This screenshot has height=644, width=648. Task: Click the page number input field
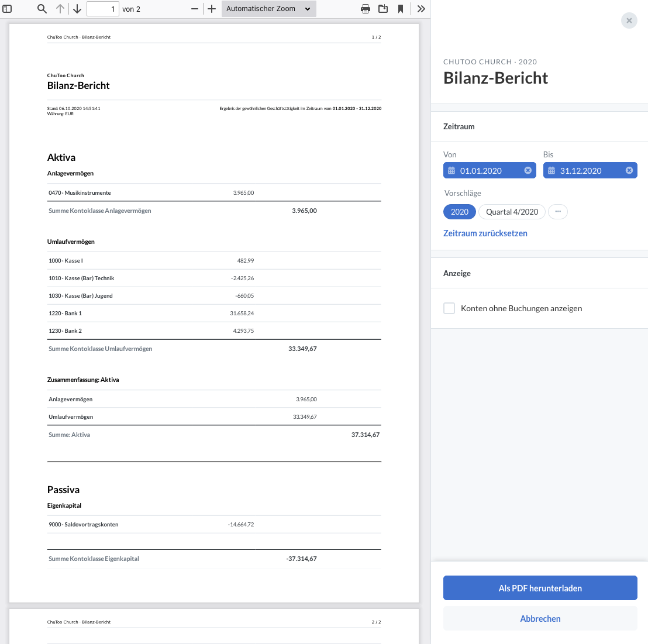coord(102,9)
